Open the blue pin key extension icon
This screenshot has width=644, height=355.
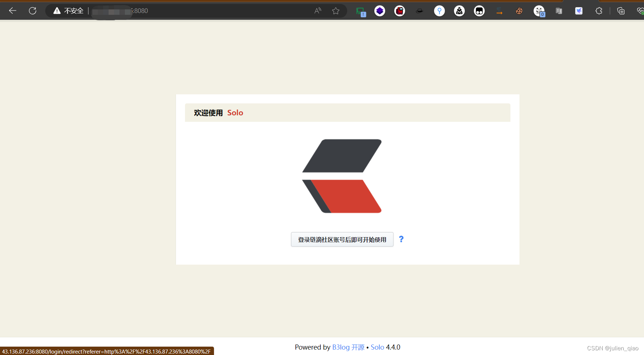click(x=439, y=11)
